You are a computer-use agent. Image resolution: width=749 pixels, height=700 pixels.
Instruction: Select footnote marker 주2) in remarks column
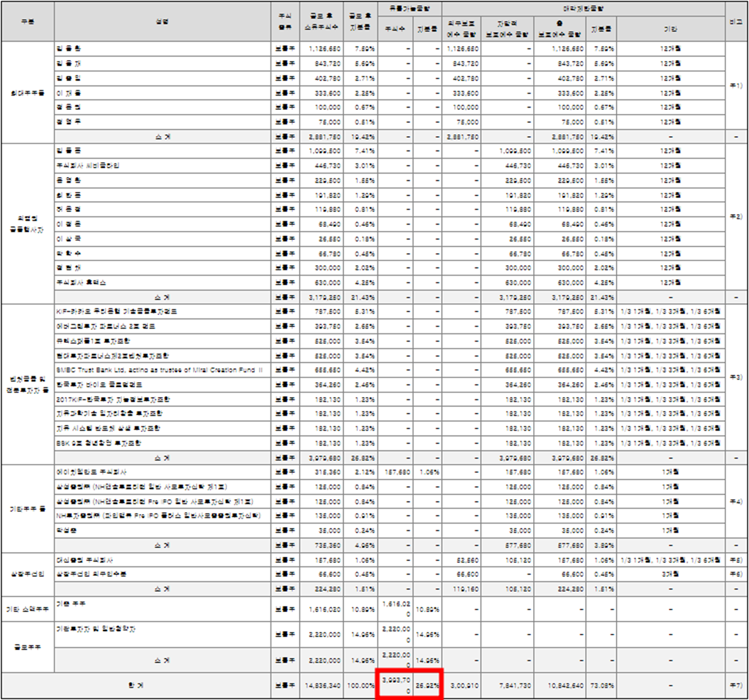736,217
